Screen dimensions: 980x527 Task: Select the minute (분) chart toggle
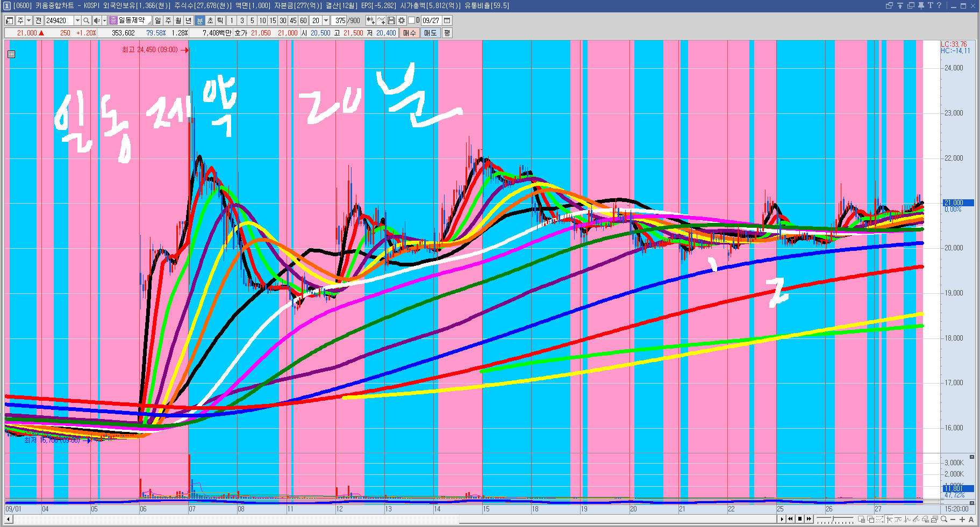click(x=200, y=20)
